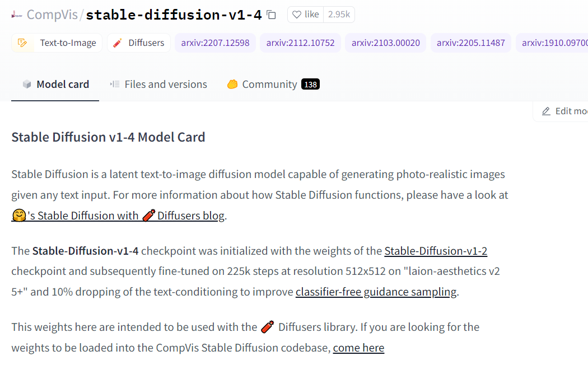588x365 pixels.
Task: Open the classifier-free guidance sampling link
Action: 376,292
